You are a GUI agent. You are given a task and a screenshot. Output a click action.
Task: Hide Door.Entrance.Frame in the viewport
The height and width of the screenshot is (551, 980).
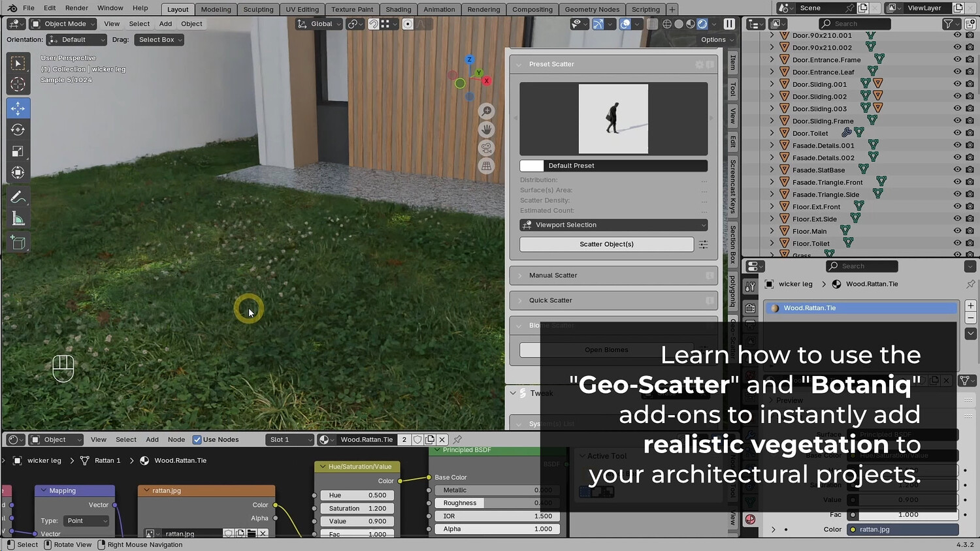click(x=957, y=59)
